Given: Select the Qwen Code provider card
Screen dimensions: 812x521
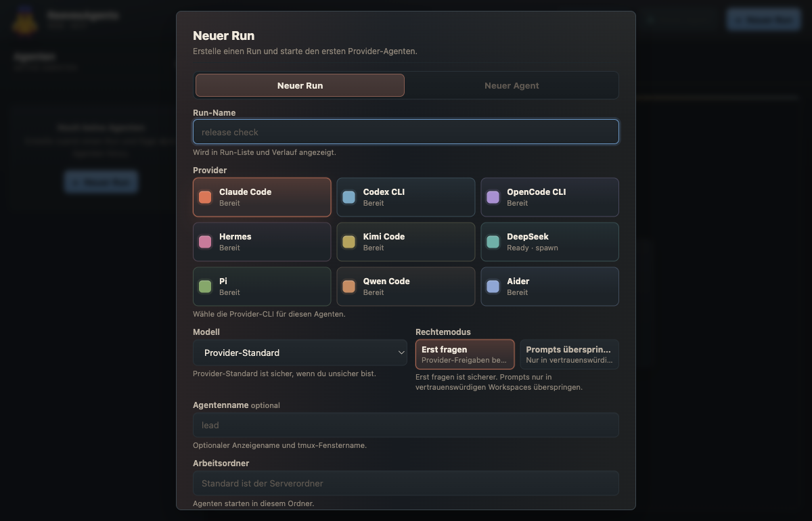Looking at the screenshot, I should 406,286.
